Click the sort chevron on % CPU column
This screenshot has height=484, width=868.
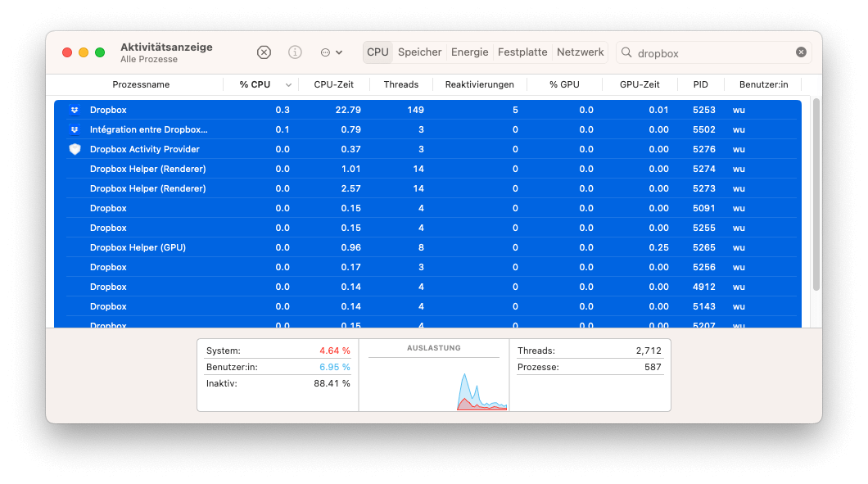pyautogui.click(x=288, y=84)
